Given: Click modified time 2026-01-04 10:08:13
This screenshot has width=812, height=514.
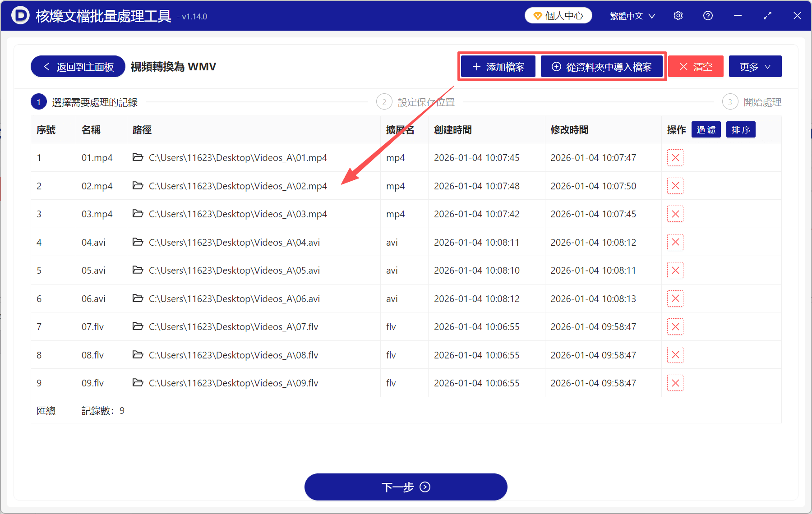Looking at the screenshot, I should [593, 298].
